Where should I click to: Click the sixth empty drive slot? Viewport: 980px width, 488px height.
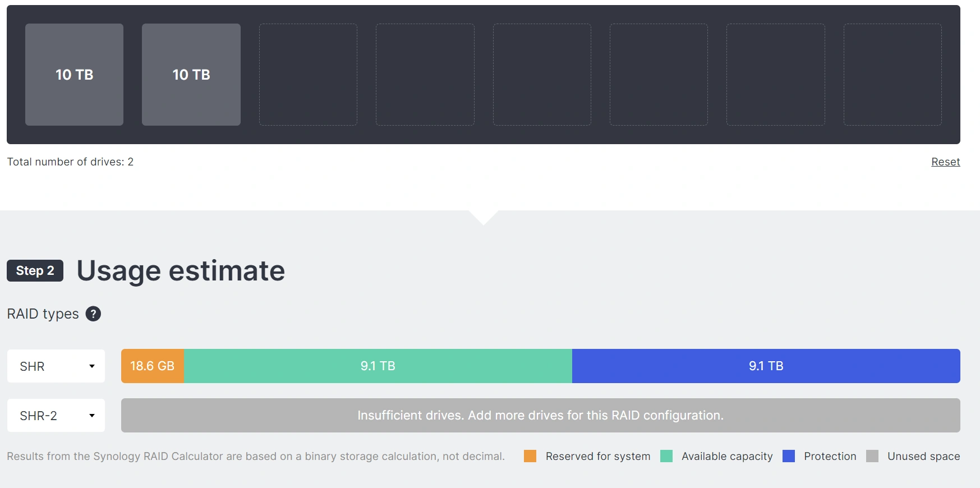[659, 75]
